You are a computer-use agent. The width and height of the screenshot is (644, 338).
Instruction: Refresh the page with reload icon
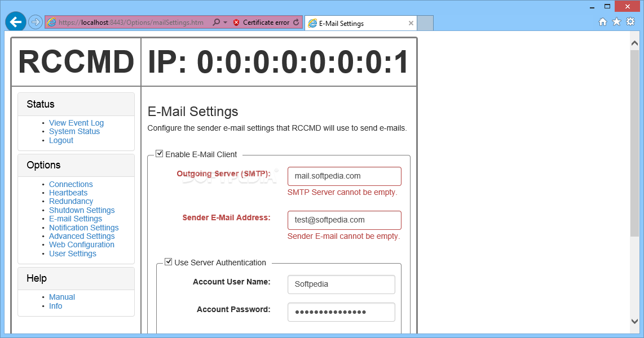coord(296,22)
